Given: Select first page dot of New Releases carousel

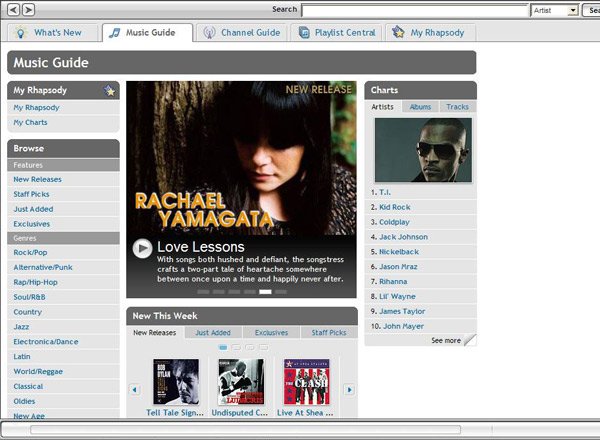Looking at the screenshot, I should 223,347.
